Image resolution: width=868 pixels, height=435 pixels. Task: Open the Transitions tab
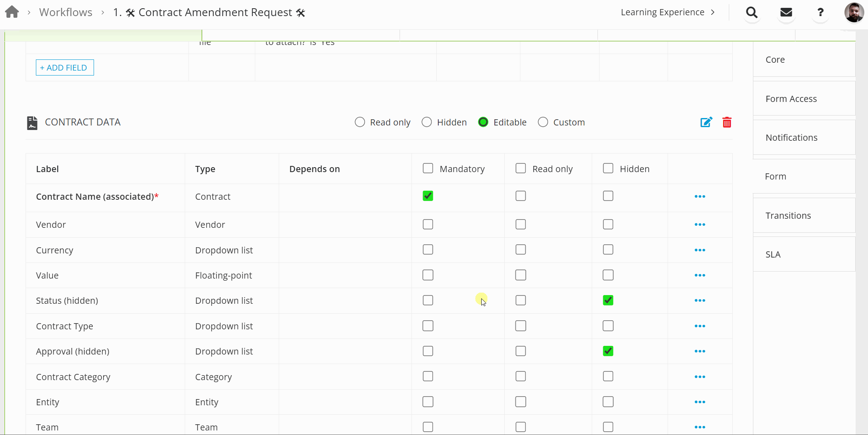click(788, 215)
